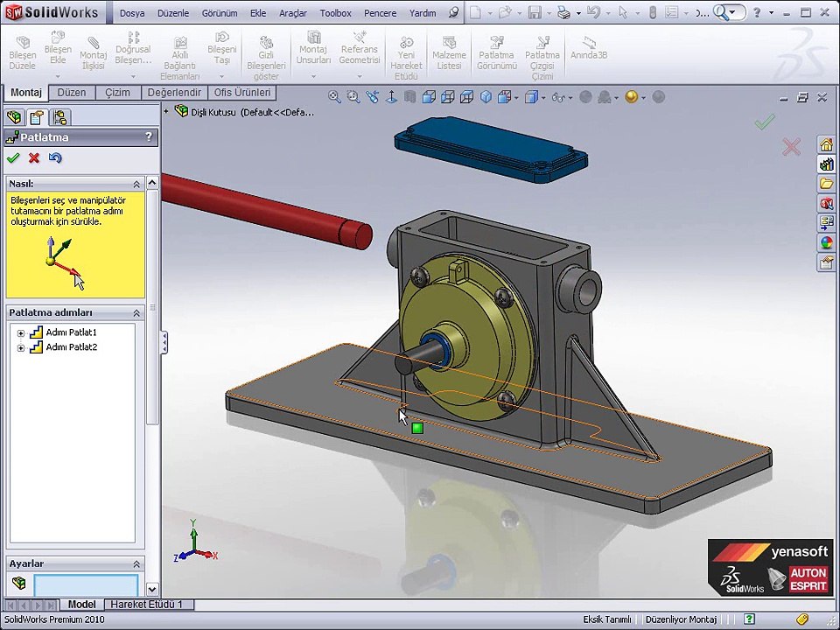Image resolution: width=840 pixels, height=630 pixels.
Task: Open the Toolbox menu
Action: 336,13
